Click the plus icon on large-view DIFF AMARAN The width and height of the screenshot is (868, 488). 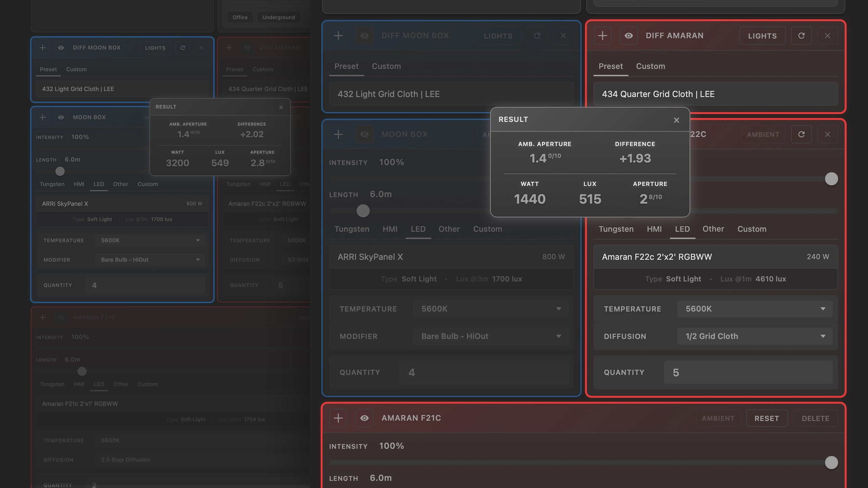(603, 36)
